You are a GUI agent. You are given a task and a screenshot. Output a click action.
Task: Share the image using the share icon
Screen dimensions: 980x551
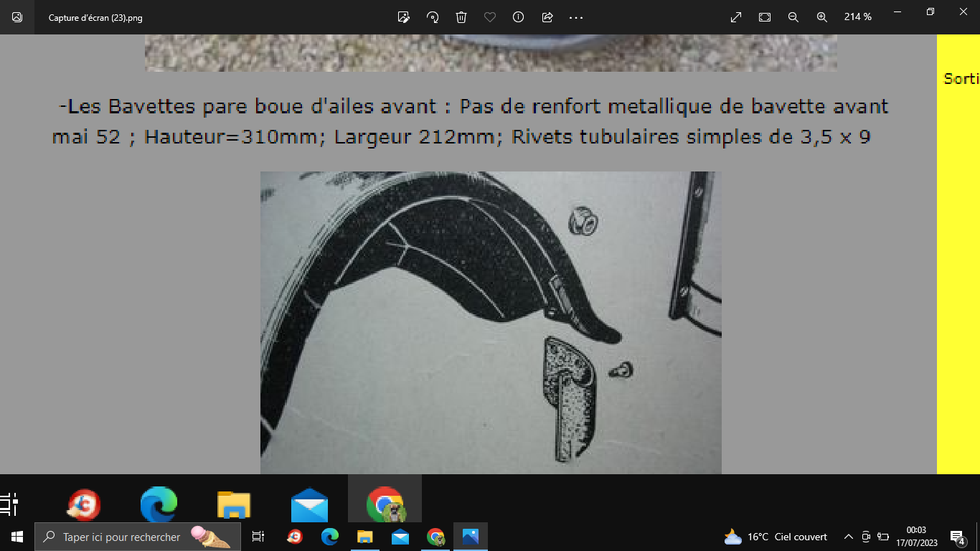click(547, 17)
